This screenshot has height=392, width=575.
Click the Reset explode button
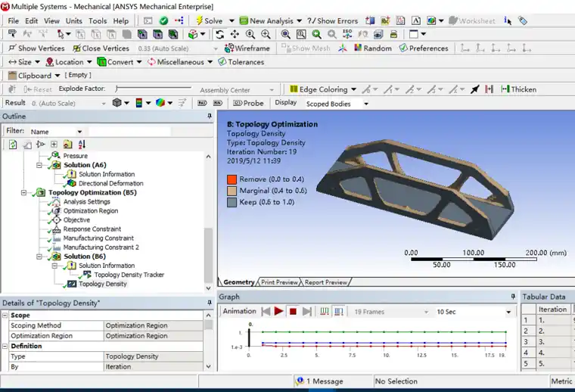37,89
